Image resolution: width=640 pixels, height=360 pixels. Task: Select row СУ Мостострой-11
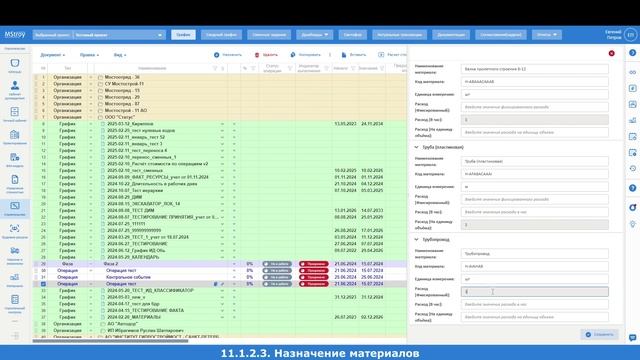(220, 84)
